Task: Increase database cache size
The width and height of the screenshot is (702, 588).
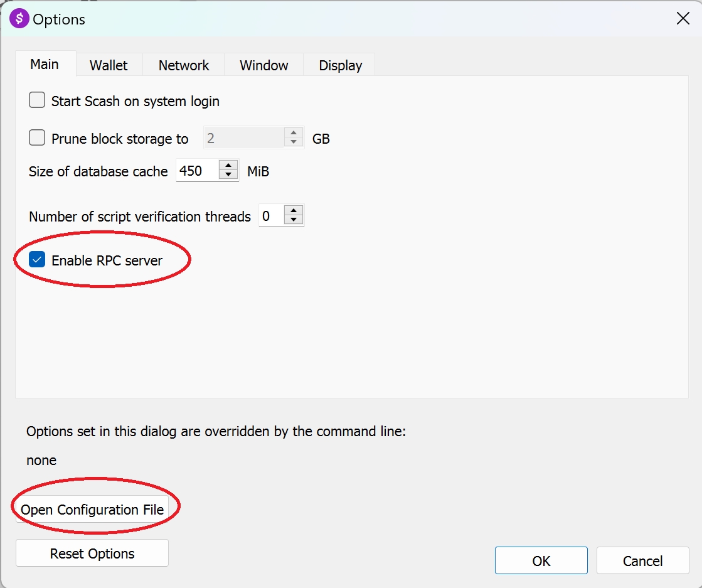Action: coord(228,166)
